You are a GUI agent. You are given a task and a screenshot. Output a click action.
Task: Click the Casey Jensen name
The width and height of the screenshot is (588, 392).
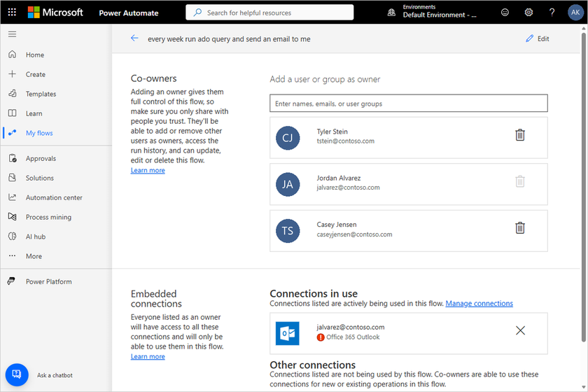[x=337, y=224]
